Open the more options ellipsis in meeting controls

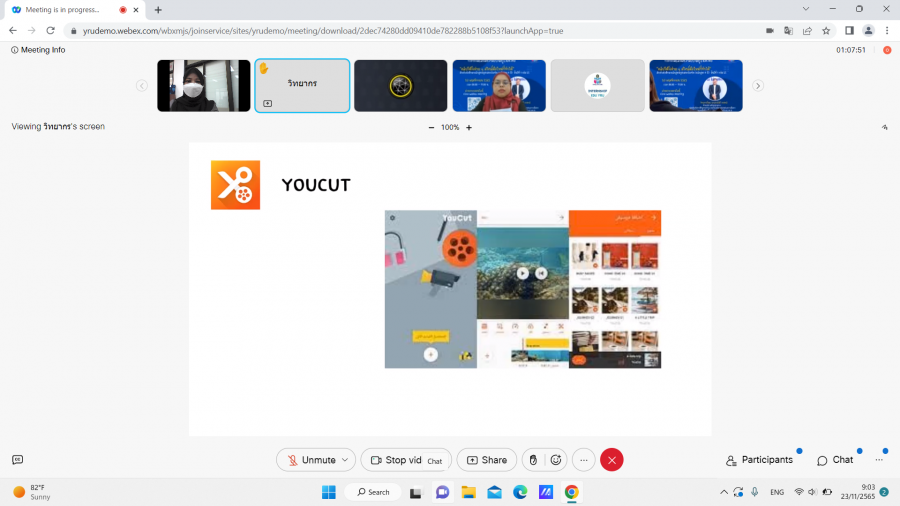coord(584,460)
